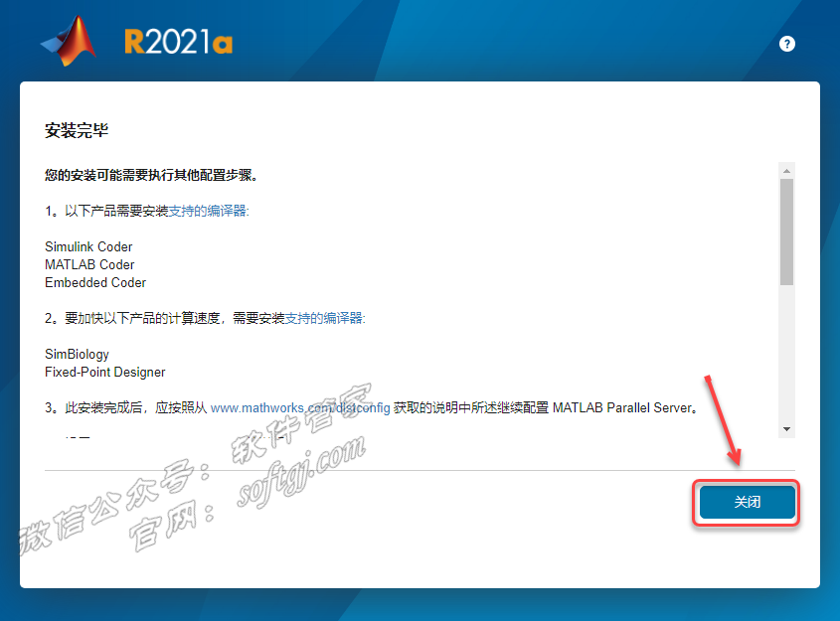This screenshot has width=840, height=621.
Task: Click the 关闭 button
Action: point(747,502)
